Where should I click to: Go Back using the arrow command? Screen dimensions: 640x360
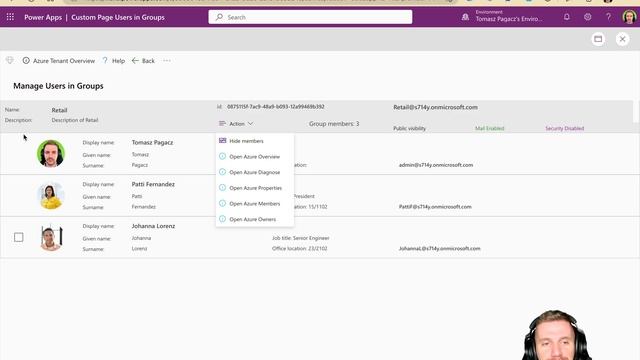143,61
